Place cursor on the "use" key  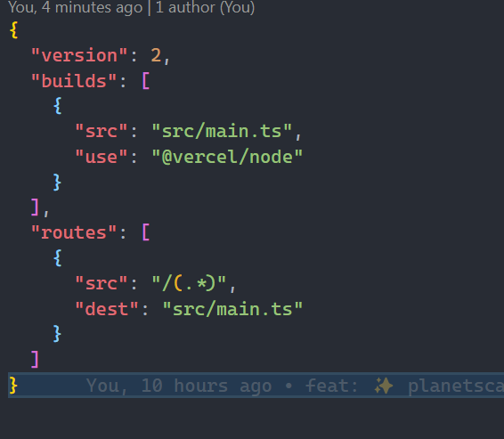(102, 157)
